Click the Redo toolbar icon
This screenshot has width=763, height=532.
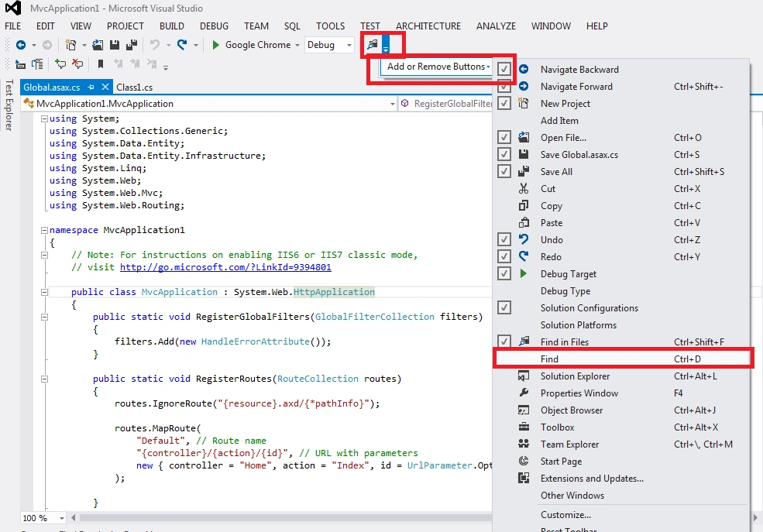pyautogui.click(x=182, y=45)
